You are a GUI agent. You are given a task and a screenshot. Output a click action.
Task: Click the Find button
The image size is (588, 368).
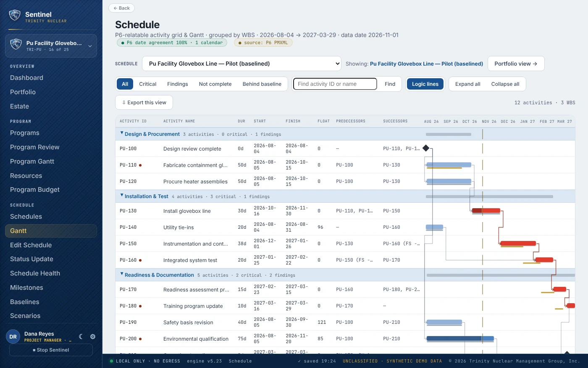[390, 84]
